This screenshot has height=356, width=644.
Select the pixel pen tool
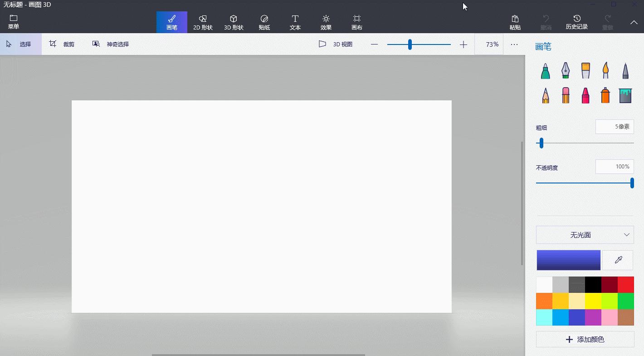pos(625,70)
